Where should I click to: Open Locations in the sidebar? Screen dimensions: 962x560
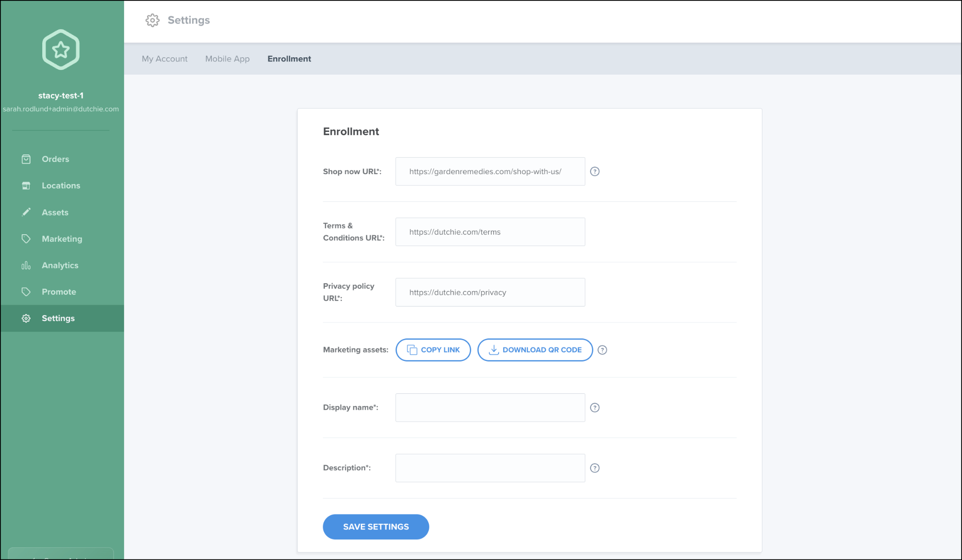(61, 186)
